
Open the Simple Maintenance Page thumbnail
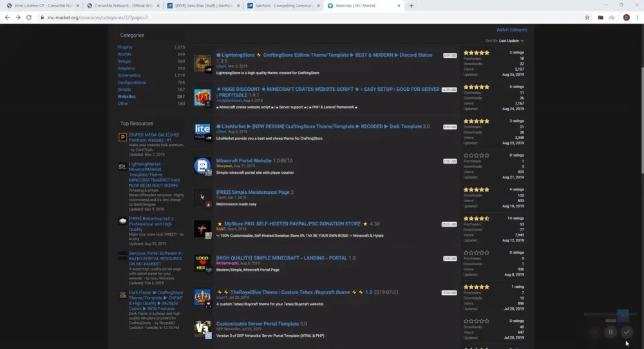click(x=202, y=198)
